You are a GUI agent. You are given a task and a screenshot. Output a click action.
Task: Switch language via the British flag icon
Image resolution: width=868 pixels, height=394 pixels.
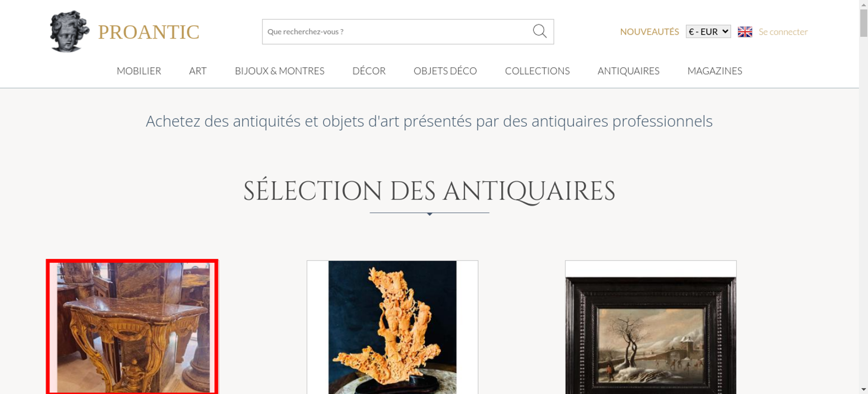click(745, 32)
